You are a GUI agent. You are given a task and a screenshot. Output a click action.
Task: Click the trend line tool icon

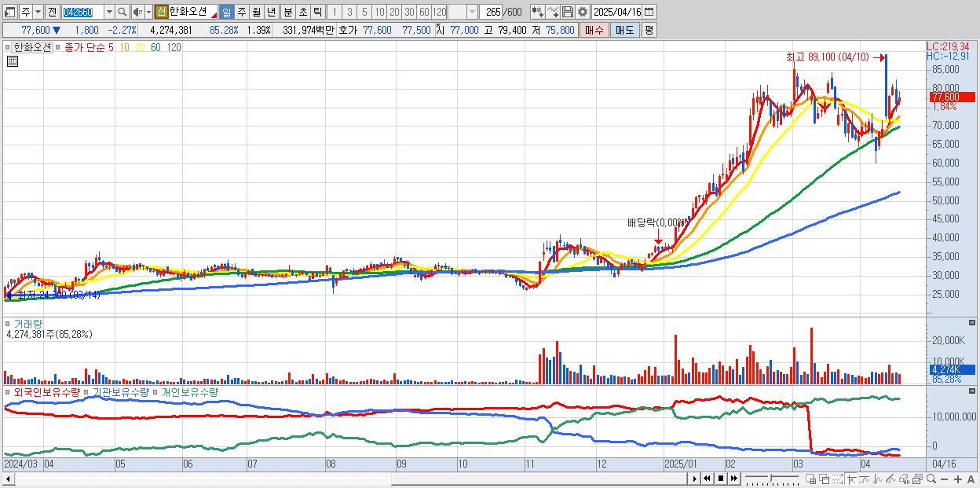pos(865,479)
